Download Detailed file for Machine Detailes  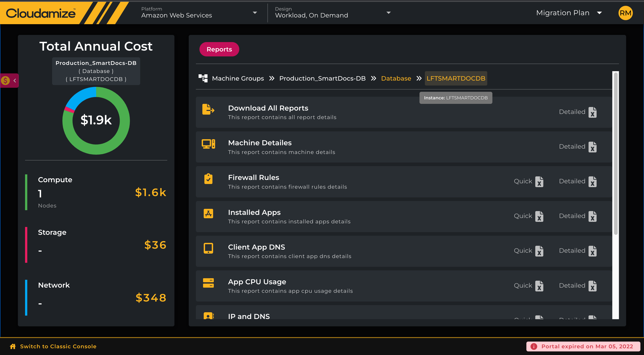pos(592,147)
